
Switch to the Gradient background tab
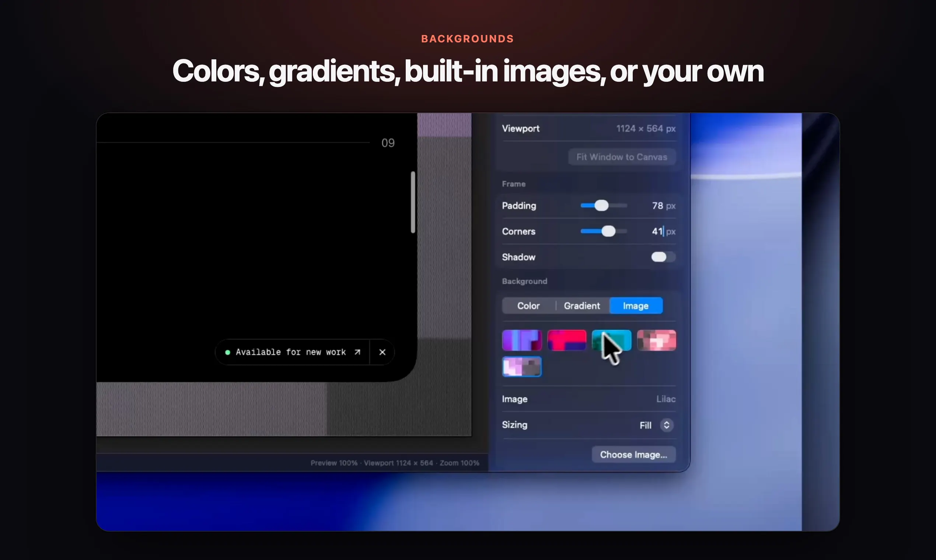(581, 306)
